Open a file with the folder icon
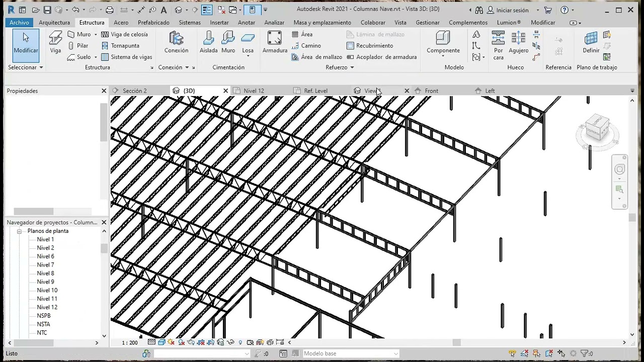Screen dimensions: 644x362 tap(35, 10)
